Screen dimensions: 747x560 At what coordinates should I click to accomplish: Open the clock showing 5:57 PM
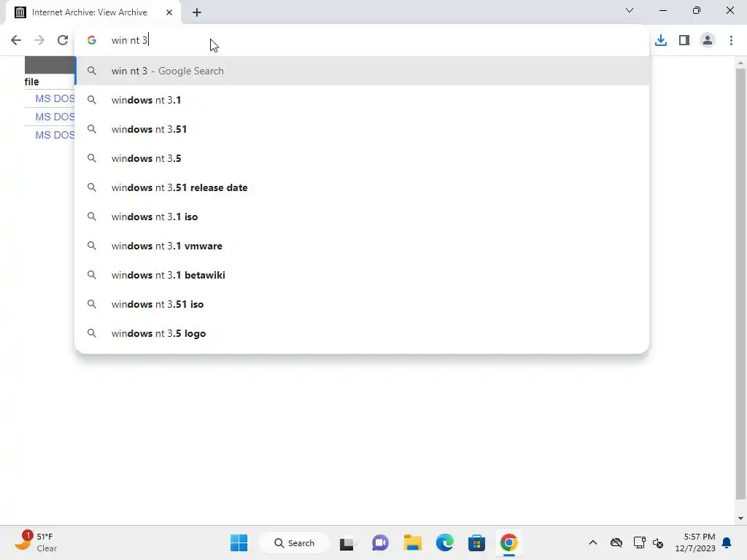pyautogui.click(x=694, y=542)
